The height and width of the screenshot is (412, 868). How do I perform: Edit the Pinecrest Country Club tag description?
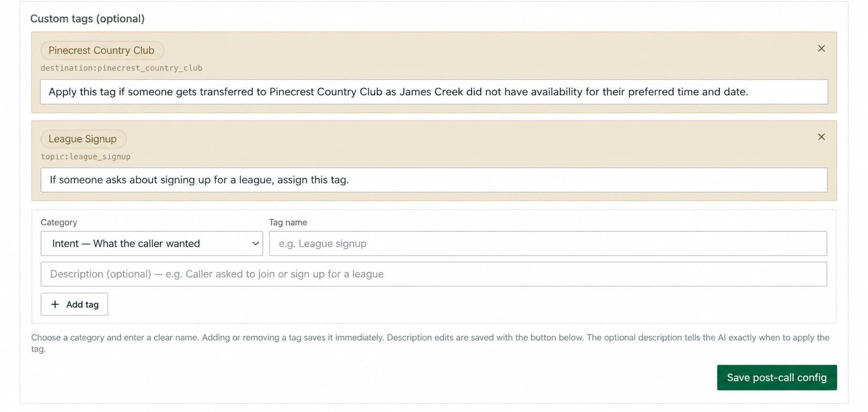pos(434,92)
